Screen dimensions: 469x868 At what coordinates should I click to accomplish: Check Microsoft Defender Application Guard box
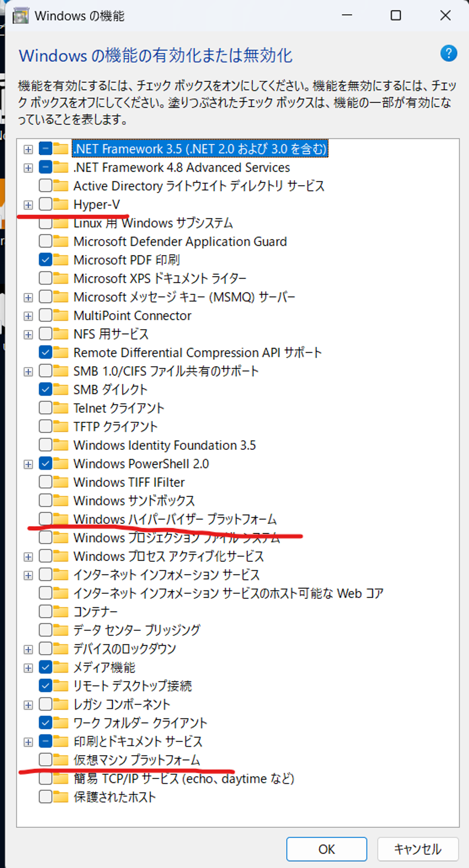(45, 241)
